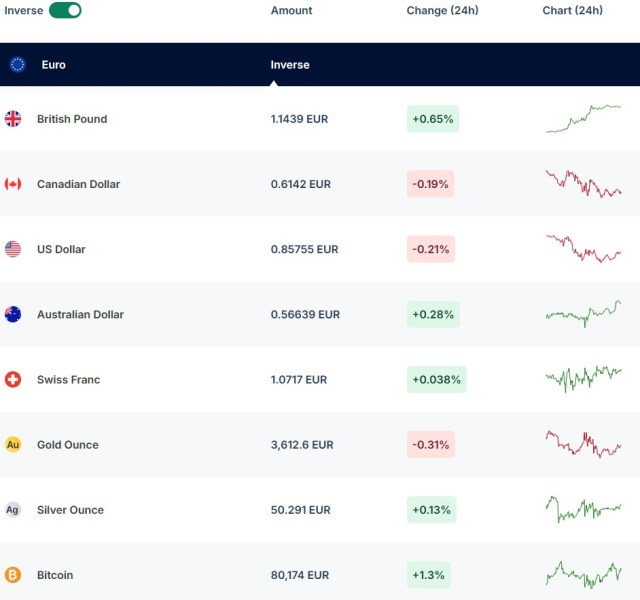Toggle the Inverse switch off

pyautogui.click(x=65, y=10)
